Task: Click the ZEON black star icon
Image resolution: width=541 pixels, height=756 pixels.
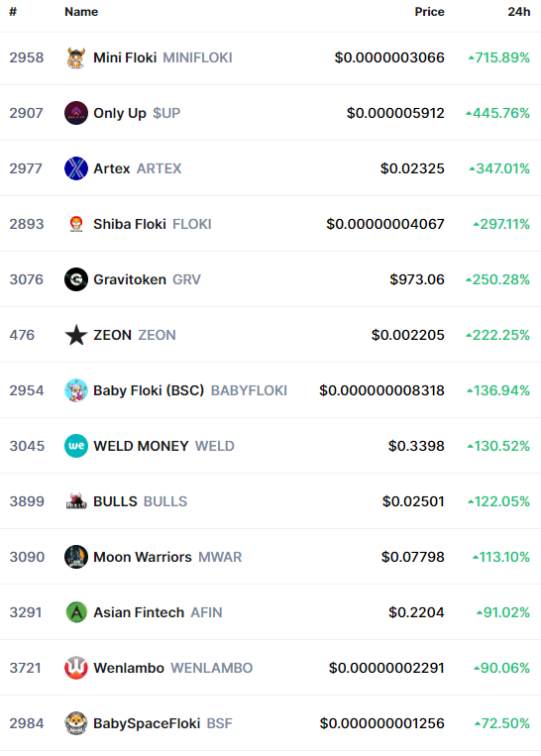Action: pos(75,335)
